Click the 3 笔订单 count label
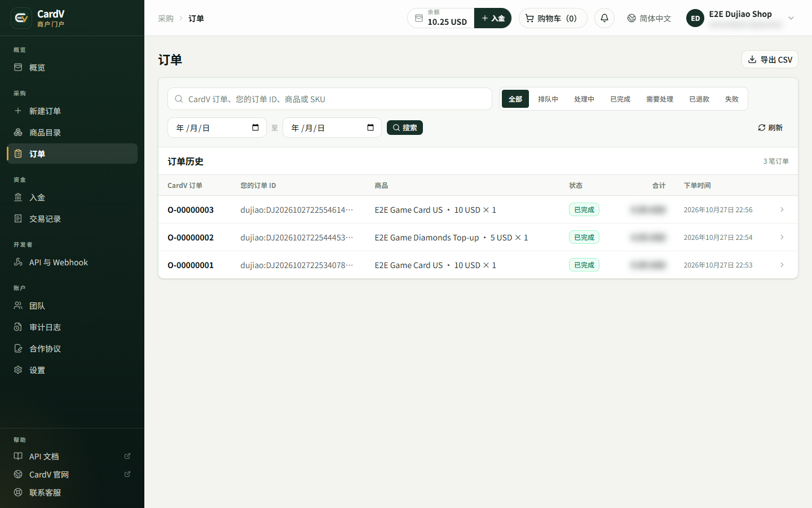The image size is (812, 508). click(776, 161)
